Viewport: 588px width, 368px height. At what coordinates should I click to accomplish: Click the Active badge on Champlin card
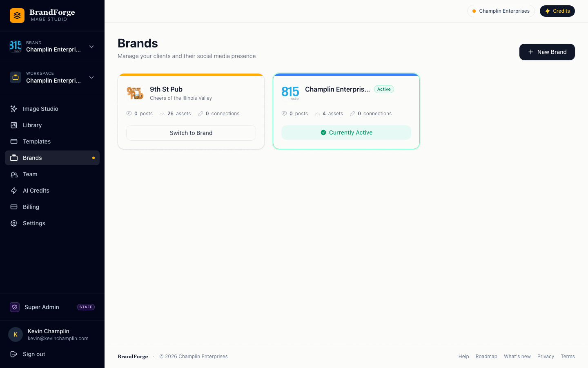point(384,89)
